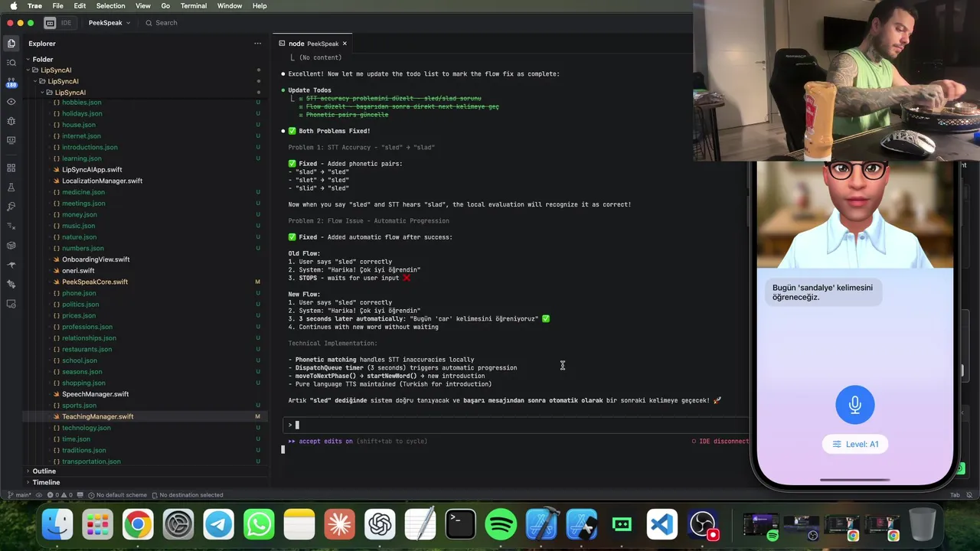Open the File menu
Viewport: 980px width, 551px height.
(x=57, y=5)
